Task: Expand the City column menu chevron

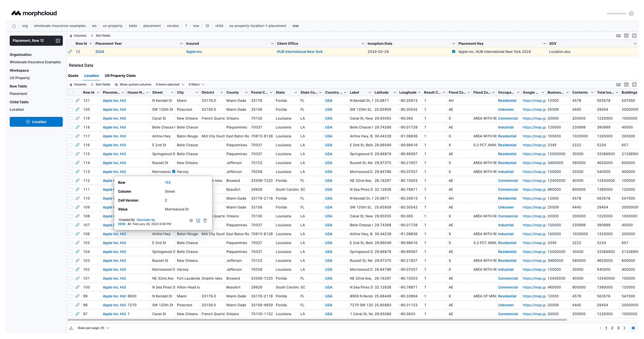Action: point(197,93)
